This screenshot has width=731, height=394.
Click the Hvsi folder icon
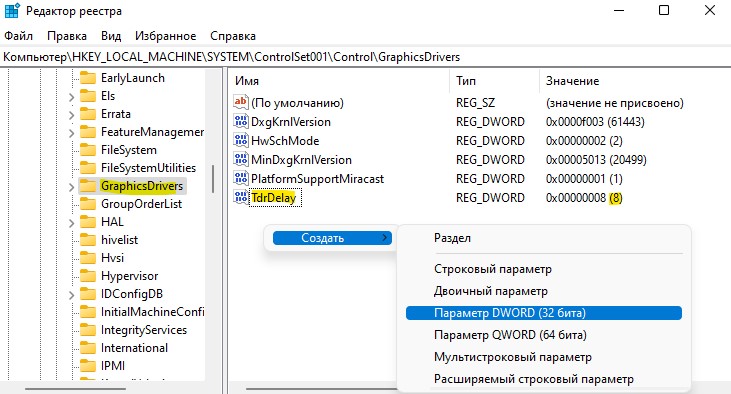(x=88, y=258)
